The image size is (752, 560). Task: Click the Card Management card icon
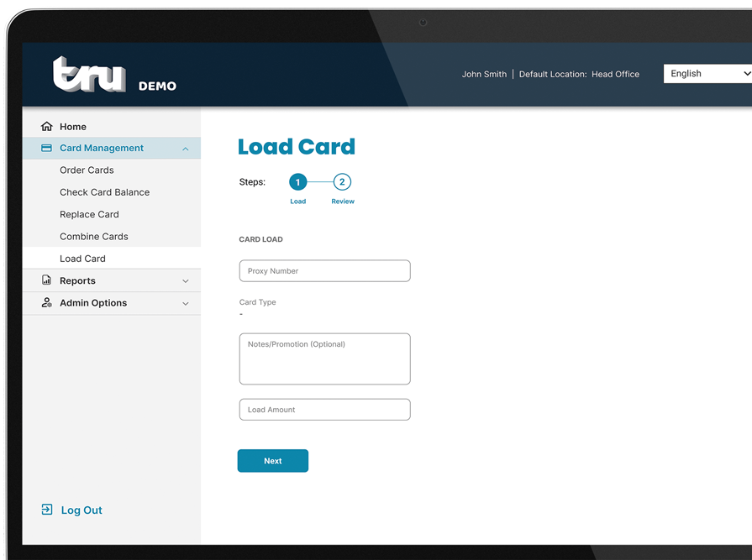[x=47, y=149]
